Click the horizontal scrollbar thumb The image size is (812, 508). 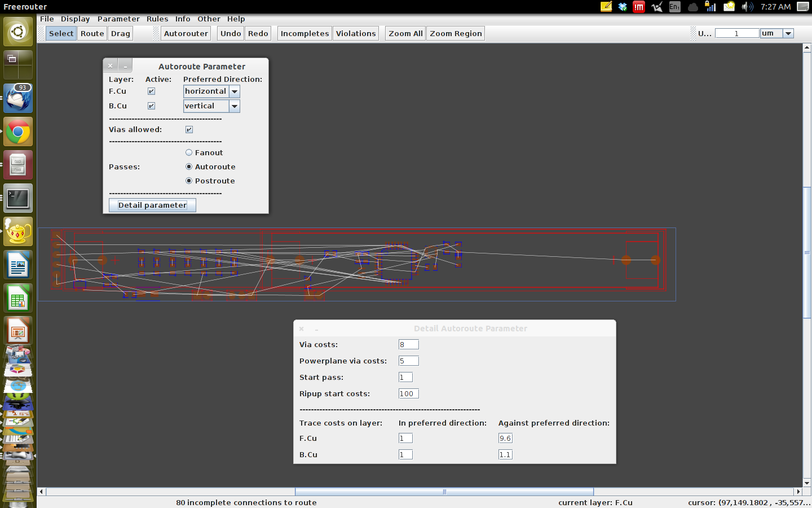click(x=444, y=492)
